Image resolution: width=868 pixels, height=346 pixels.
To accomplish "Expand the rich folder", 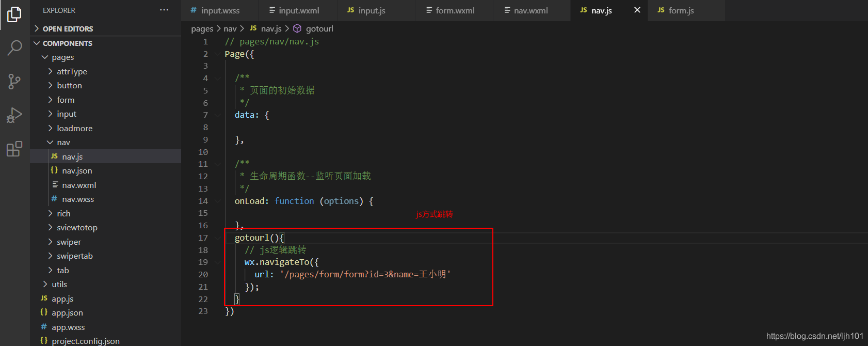I will coord(105,213).
